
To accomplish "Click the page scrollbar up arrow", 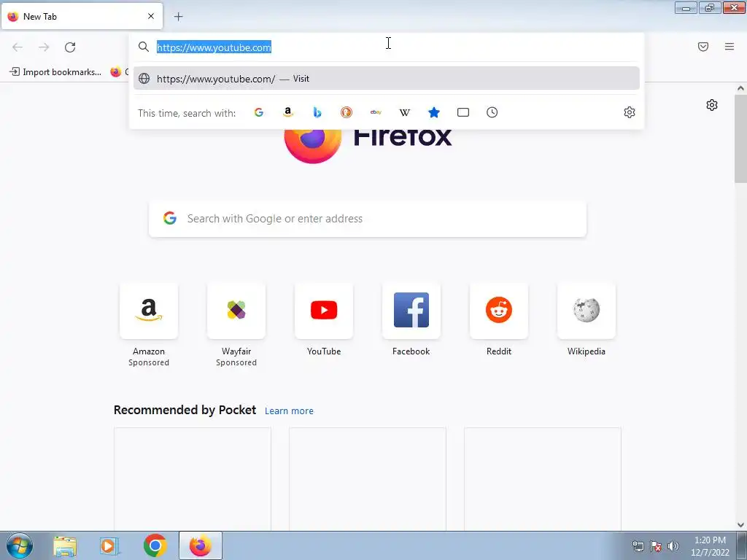I will click(740, 88).
